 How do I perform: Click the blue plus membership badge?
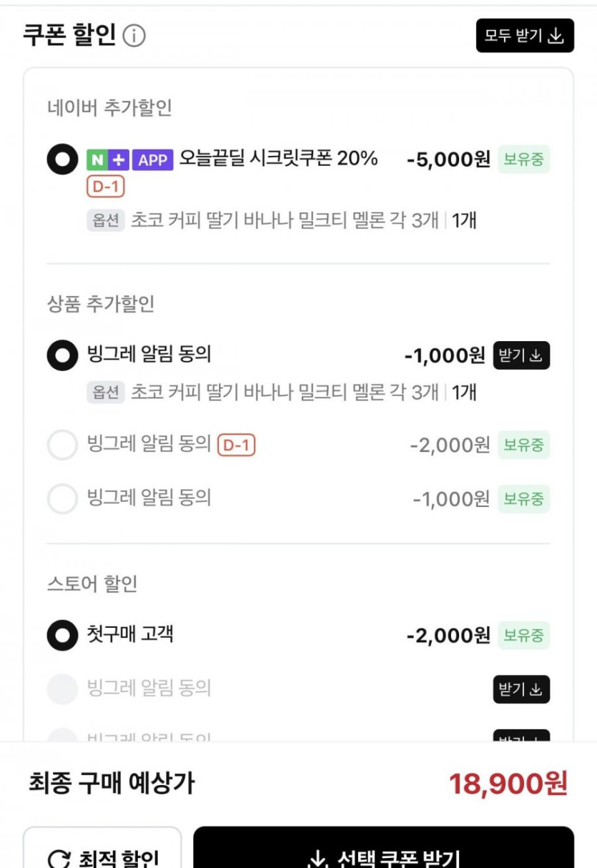(x=118, y=159)
